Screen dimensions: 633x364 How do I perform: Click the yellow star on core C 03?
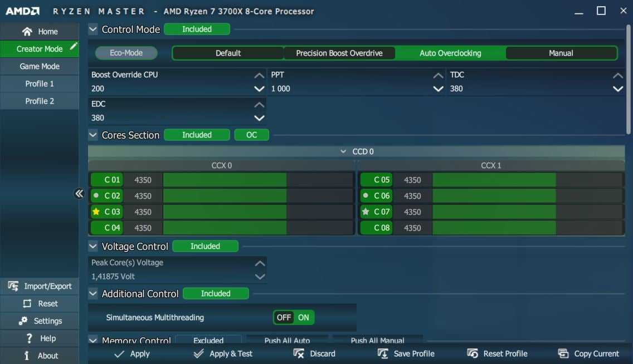click(x=96, y=212)
